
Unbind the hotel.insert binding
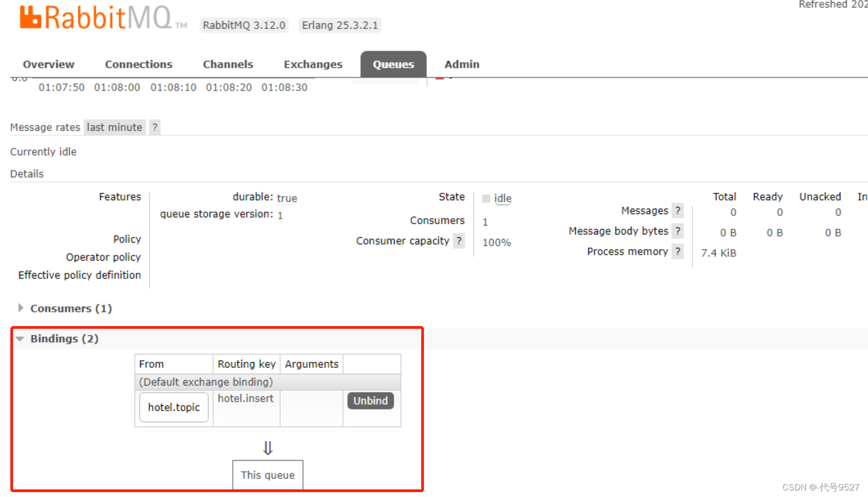(371, 401)
